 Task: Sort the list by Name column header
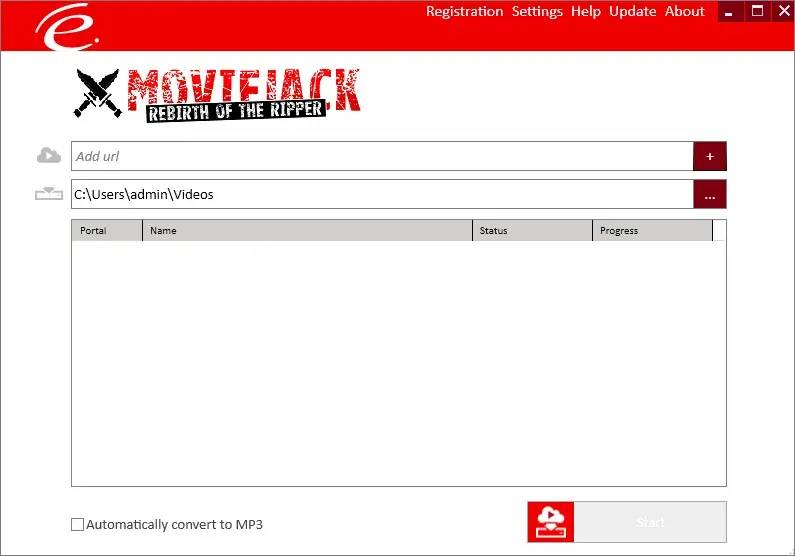(308, 231)
